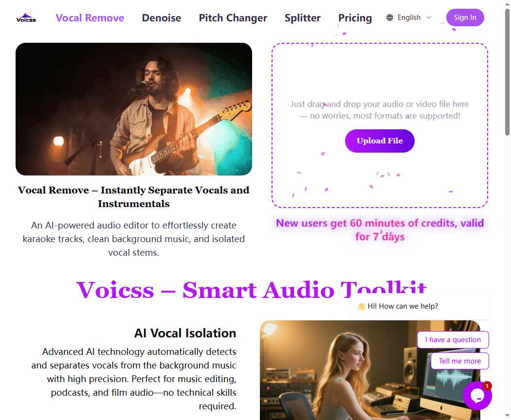This screenshot has width=511, height=420.
Task: Choose the 'I have a question' chat option
Action: coord(453,340)
